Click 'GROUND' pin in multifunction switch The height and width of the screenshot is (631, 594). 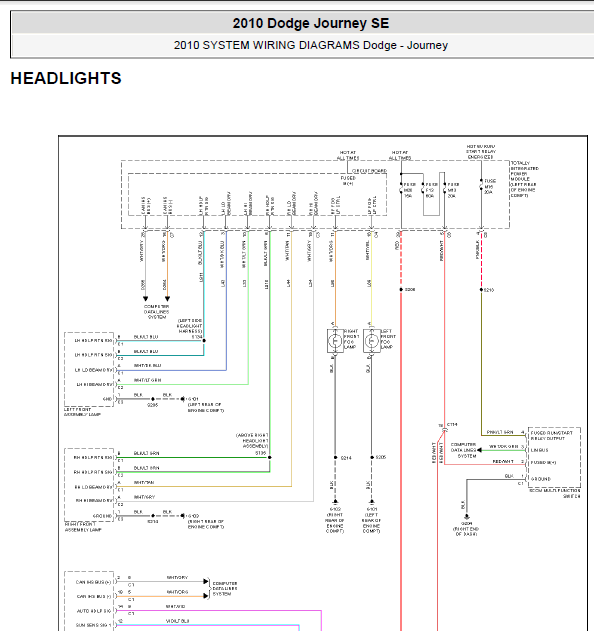540,479
